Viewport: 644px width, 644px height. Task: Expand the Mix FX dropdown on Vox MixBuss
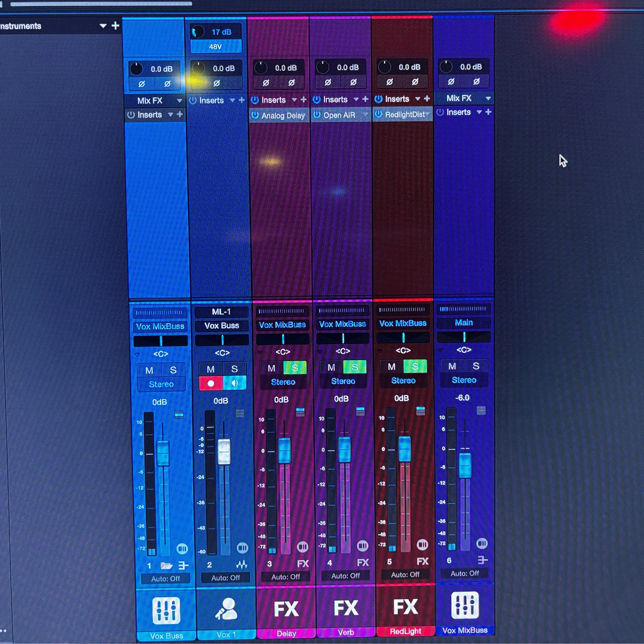(x=488, y=98)
